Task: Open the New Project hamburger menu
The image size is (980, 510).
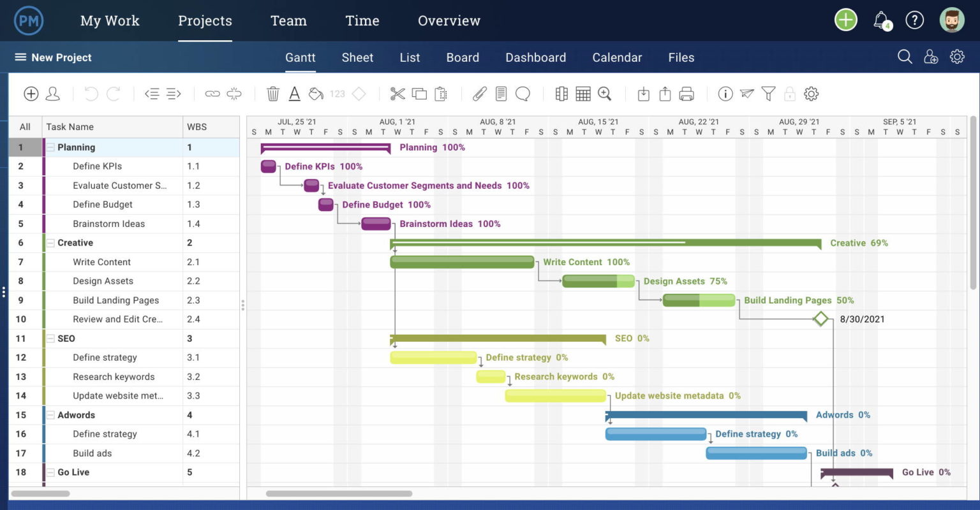Action: (20, 57)
